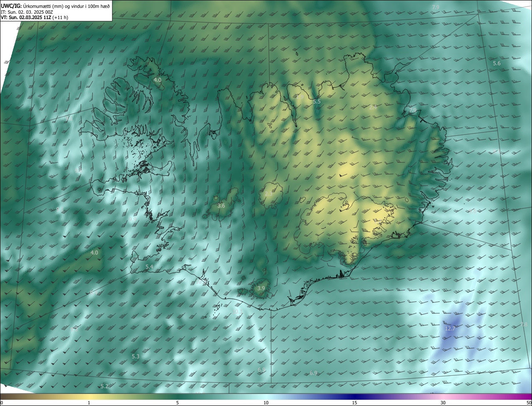Click the 2.4 value label
The width and height of the screenshot is (532, 406).
coord(373,107)
